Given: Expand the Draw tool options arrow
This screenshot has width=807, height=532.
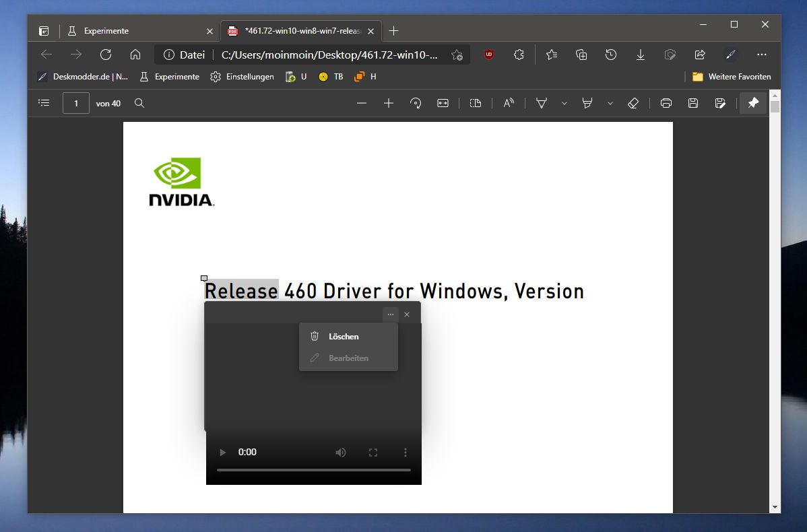Looking at the screenshot, I should coord(564,104).
